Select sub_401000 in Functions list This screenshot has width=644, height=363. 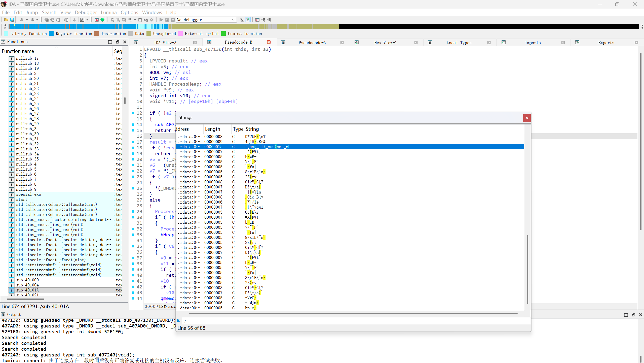27,280
